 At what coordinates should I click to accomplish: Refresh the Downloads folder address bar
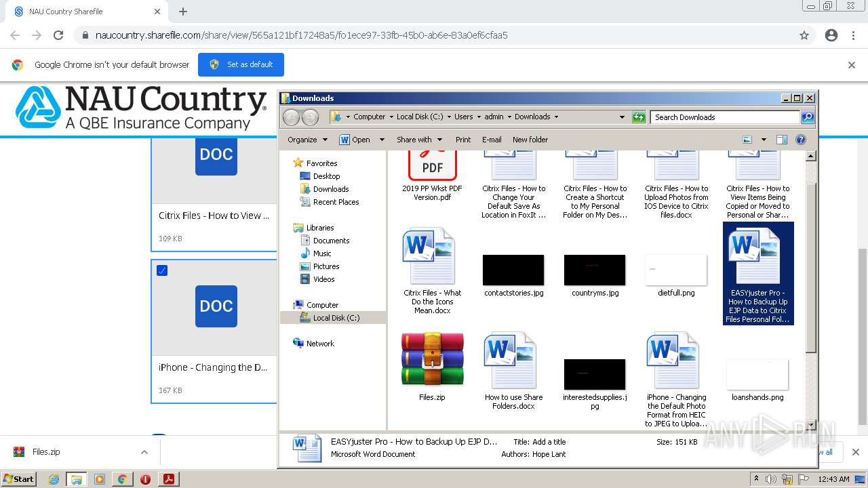[639, 117]
